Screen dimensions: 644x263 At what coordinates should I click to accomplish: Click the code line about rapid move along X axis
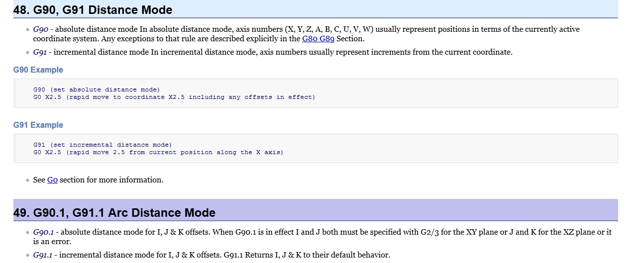click(158, 153)
